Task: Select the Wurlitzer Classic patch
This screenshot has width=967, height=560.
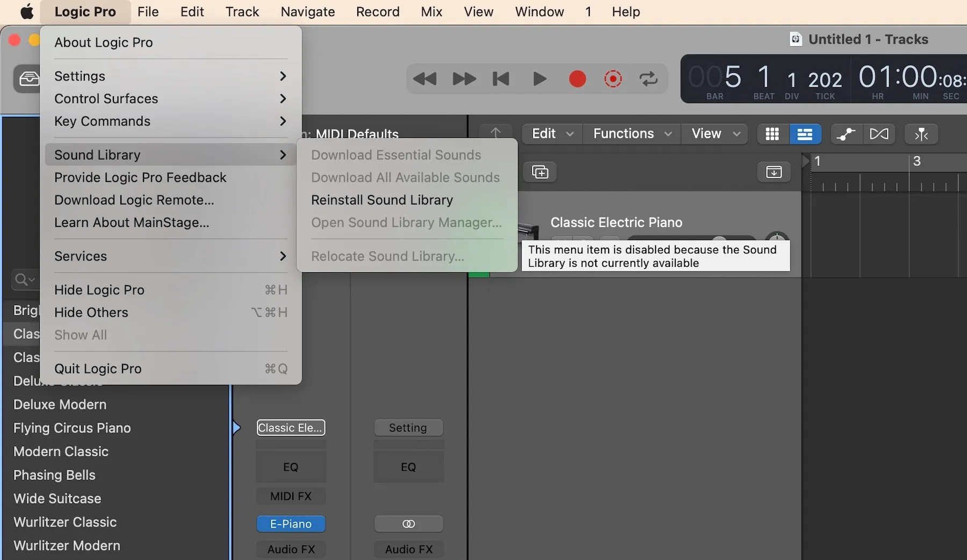Action: (64, 521)
